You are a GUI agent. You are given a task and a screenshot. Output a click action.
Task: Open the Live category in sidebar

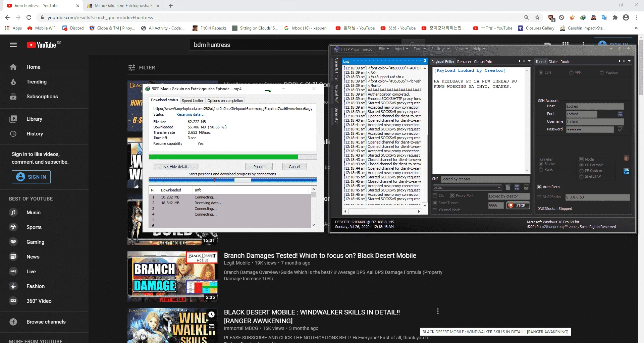31,272
